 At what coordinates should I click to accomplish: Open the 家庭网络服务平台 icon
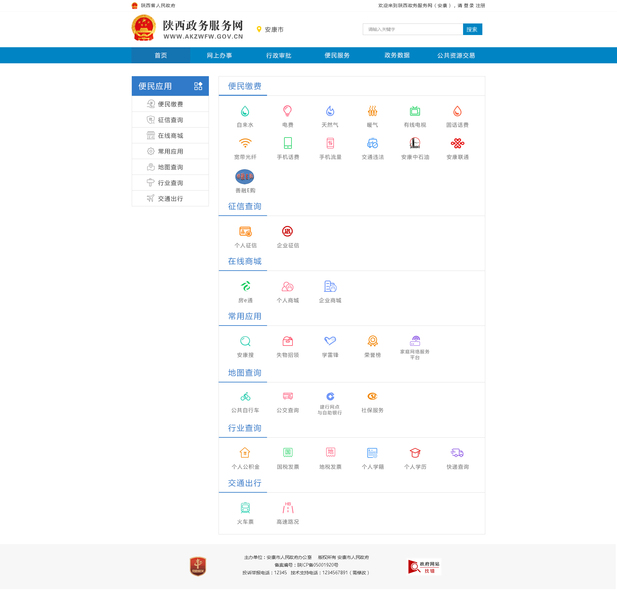pos(415,341)
